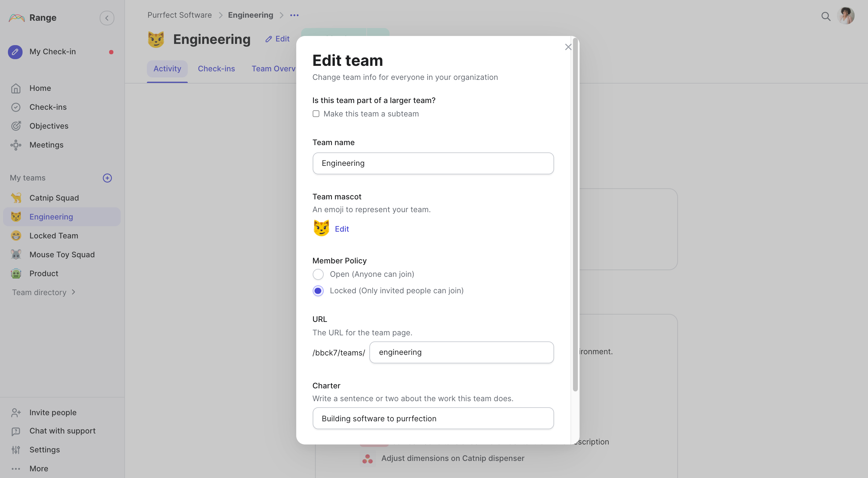Open Product team in sidebar

[44, 273]
